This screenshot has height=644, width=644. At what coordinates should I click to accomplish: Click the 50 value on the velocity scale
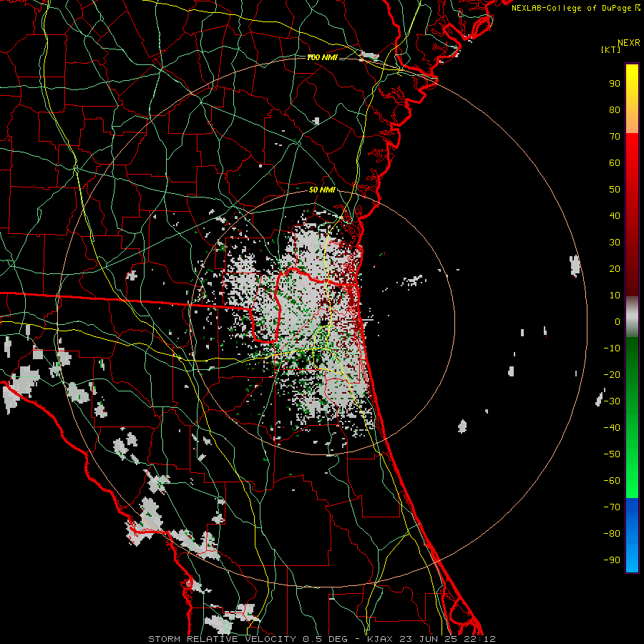pos(615,190)
